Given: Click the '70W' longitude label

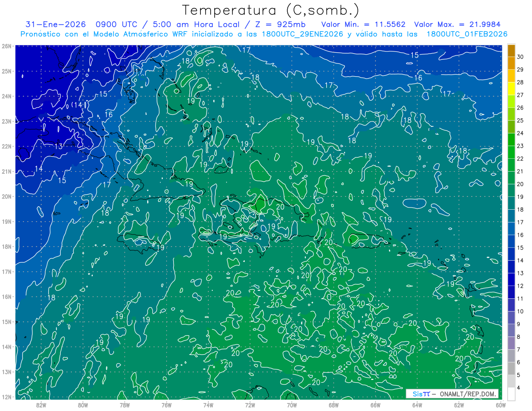Looking at the screenshot, I should coord(292,405).
